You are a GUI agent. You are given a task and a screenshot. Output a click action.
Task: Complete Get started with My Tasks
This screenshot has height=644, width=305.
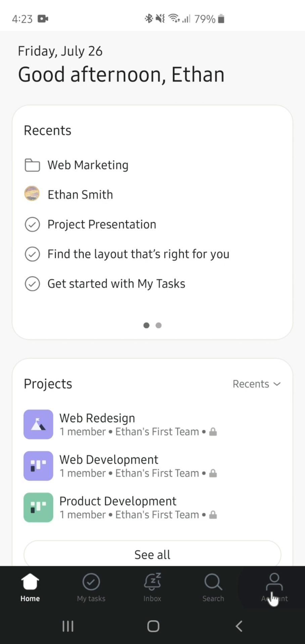pos(32,284)
